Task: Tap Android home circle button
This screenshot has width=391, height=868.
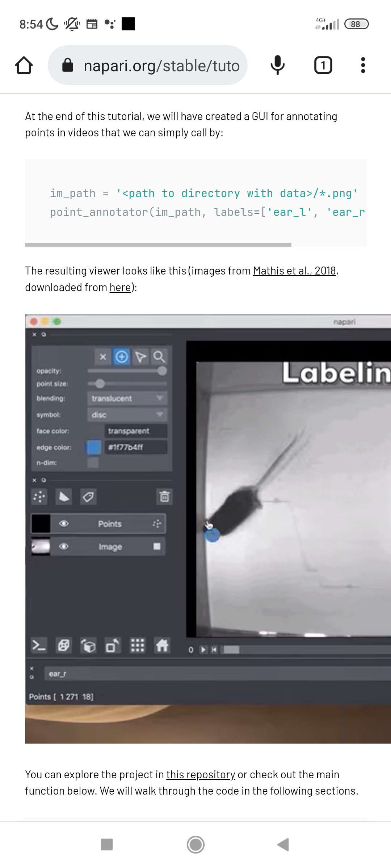Action: (x=195, y=844)
